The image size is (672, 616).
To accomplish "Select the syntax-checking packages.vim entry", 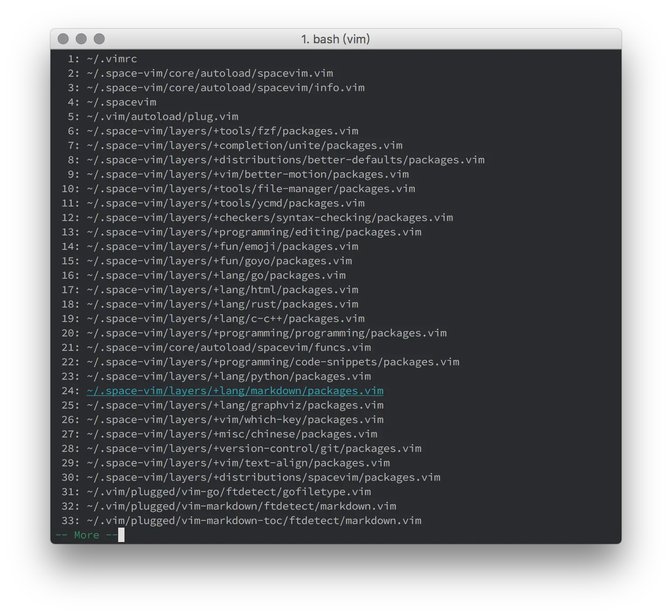I will point(270,217).
